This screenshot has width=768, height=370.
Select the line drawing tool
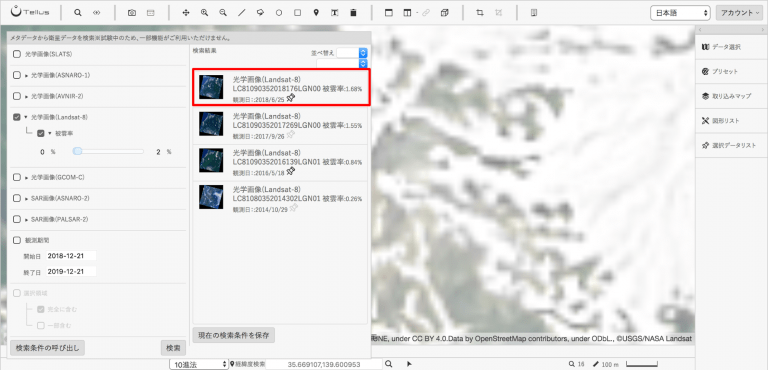pos(241,13)
